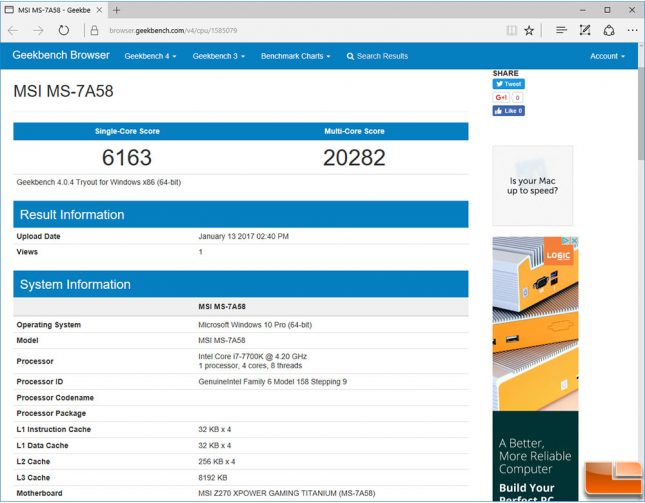Viewport: 645px width, 503px height.
Task: Expand the Geekbench 3 dropdown menu
Action: [x=218, y=56]
